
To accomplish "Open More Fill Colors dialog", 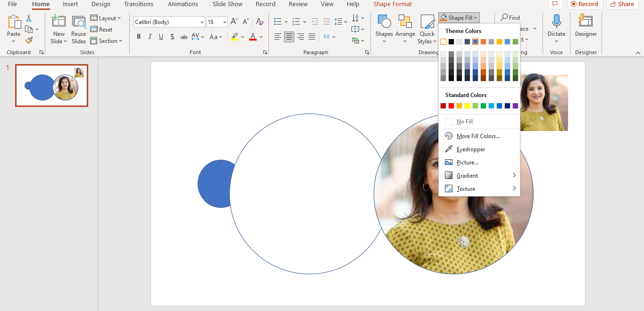I will coord(477,136).
